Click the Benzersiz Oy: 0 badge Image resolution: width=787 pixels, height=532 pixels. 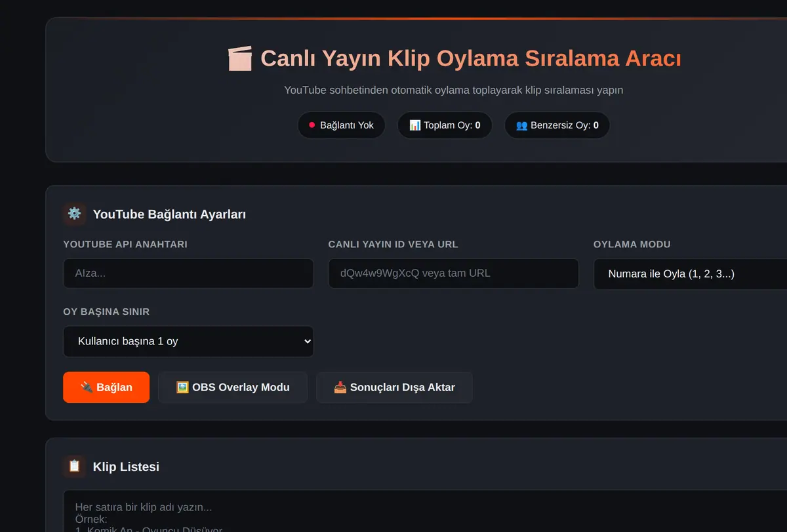557,125
